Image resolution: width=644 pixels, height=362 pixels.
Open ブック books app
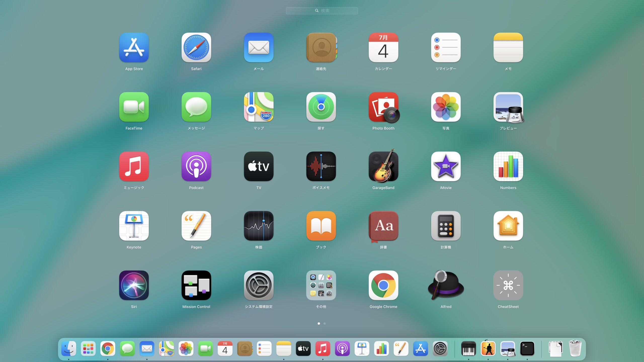321,226
